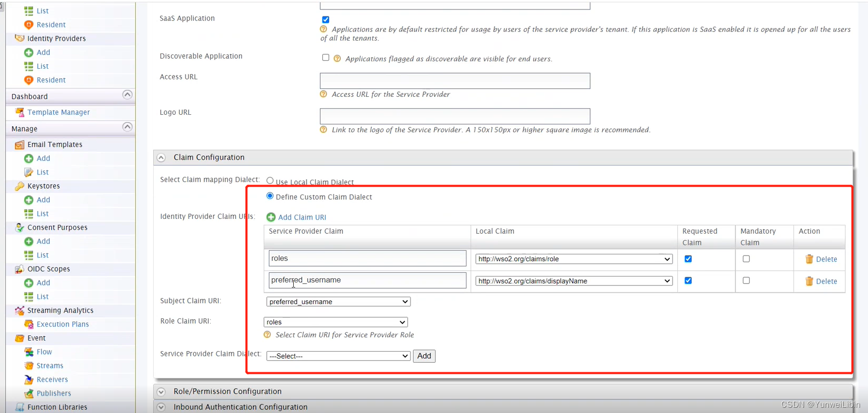Click Delete link in preferred_username row
This screenshot has width=868, height=413.
click(827, 281)
